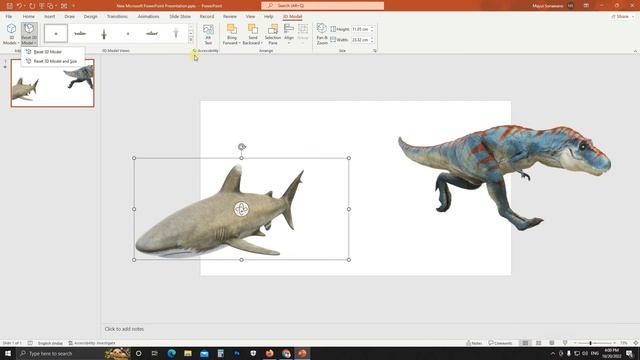
Task: Open Microsoft Edge from taskbar
Action: click(x=171, y=353)
